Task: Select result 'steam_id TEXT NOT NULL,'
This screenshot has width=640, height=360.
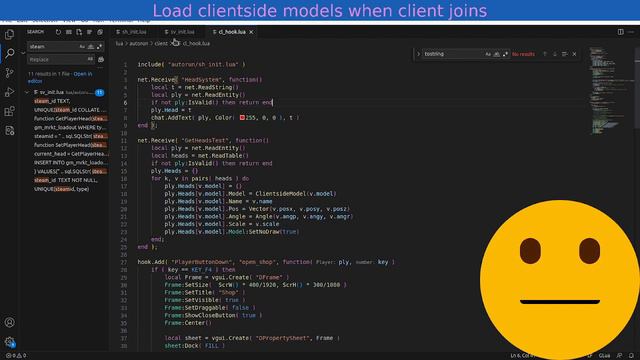Action: (x=66, y=180)
